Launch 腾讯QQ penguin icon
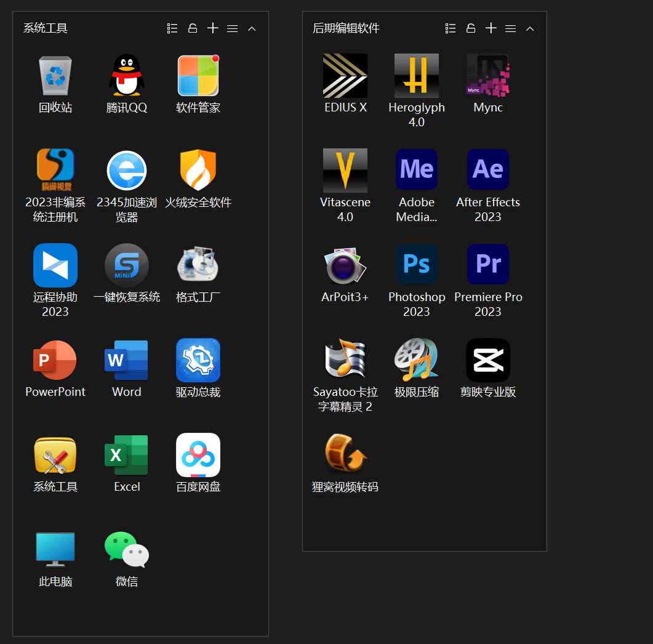 click(127, 75)
